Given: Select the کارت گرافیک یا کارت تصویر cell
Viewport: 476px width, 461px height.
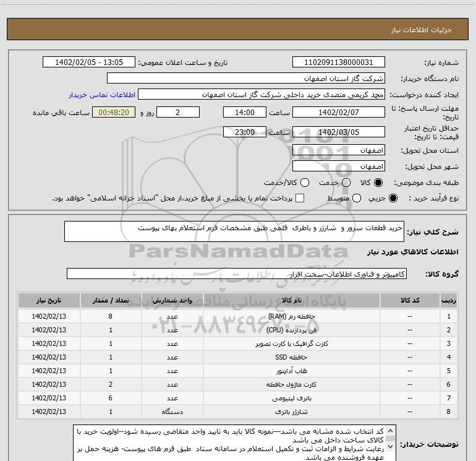Looking at the screenshot, I should click(x=291, y=343).
